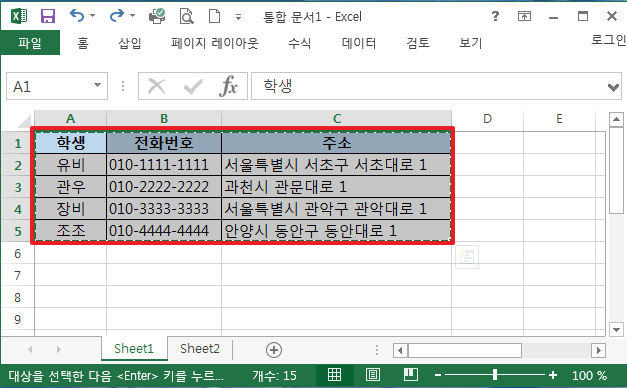Image resolution: width=627 pixels, height=388 pixels.
Task: Switch to the 삽입 ribbon tab
Action: [130, 42]
